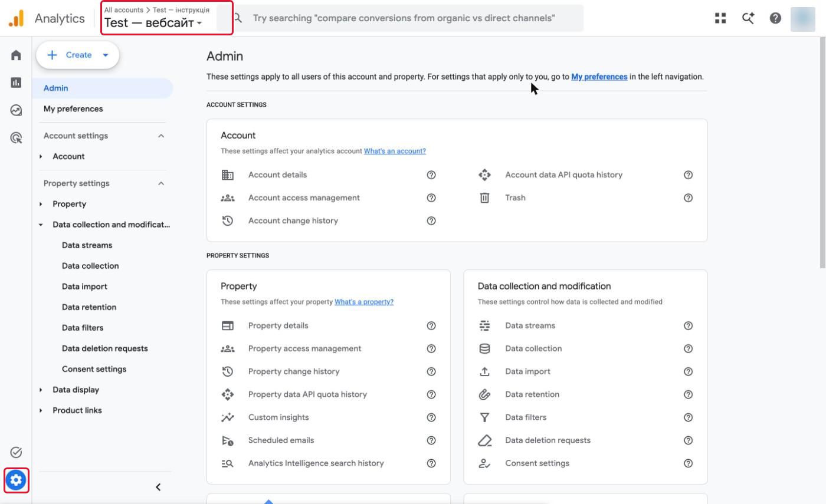826x504 pixels.
Task: Open Consent settings in the sidebar
Action: tap(94, 370)
